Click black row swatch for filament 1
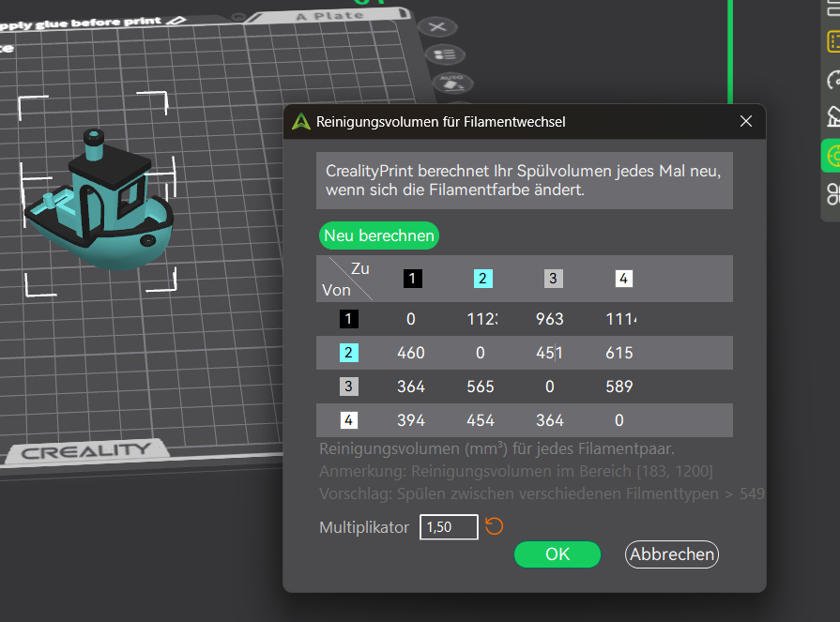 click(x=349, y=319)
